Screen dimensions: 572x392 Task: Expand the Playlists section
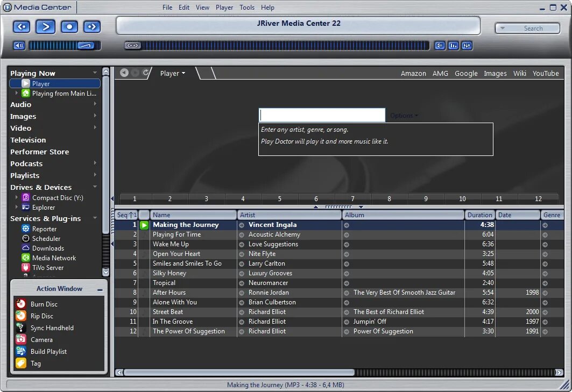click(x=95, y=175)
